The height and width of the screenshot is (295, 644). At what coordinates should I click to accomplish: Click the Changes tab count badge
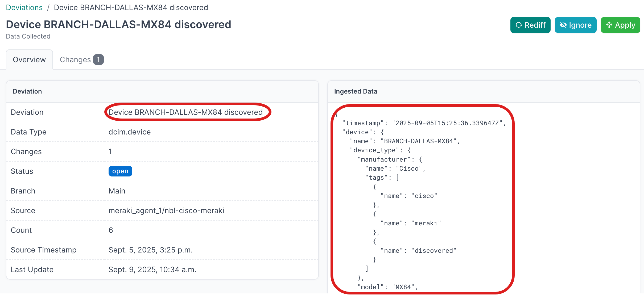[98, 60]
